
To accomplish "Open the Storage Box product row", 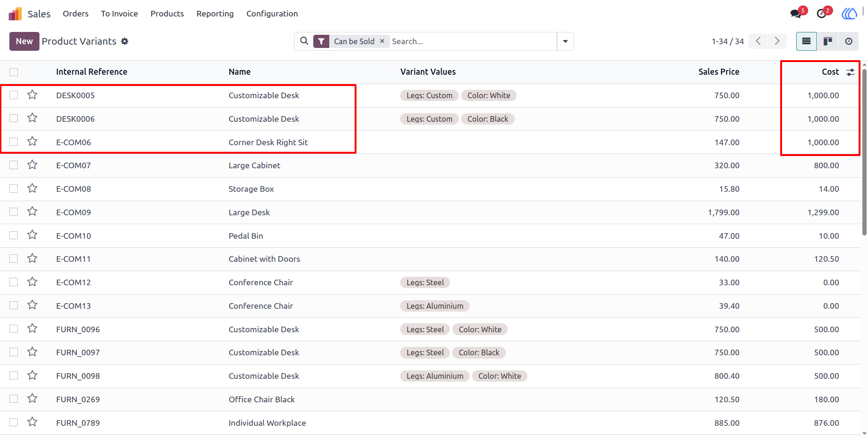I will point(430,189).
